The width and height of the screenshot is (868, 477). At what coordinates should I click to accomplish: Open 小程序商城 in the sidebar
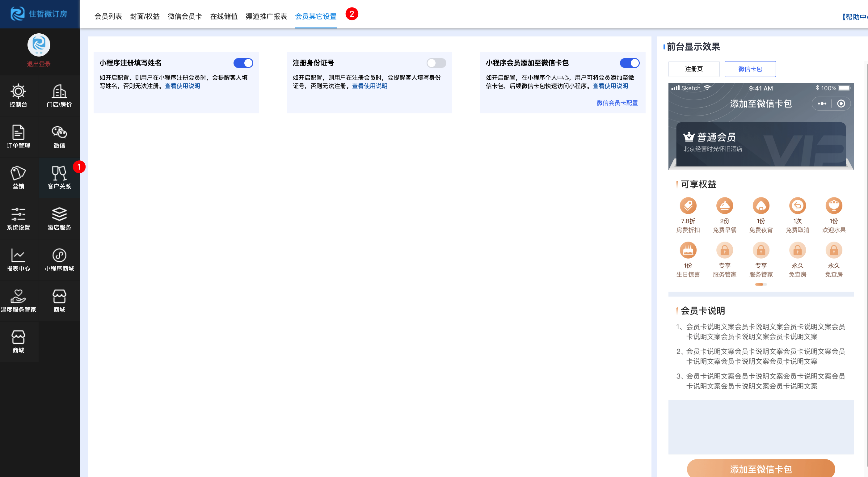pyautogui.click(x=59, y=260)
